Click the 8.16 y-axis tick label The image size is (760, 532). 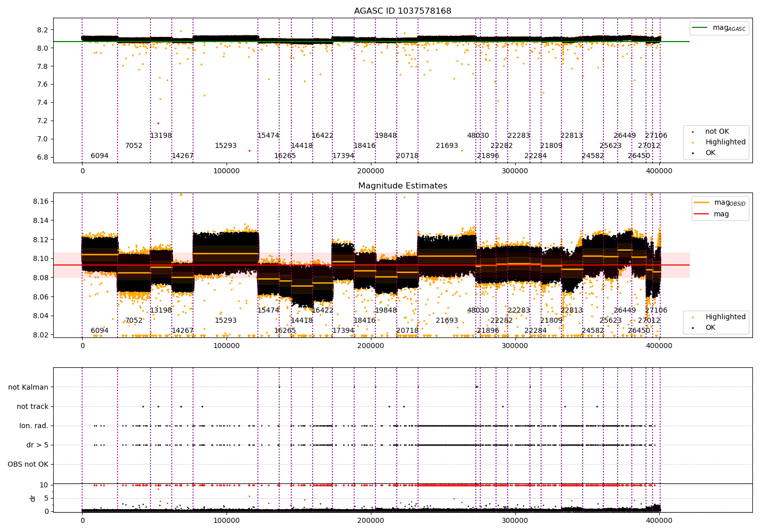click(x=41, y=202)
